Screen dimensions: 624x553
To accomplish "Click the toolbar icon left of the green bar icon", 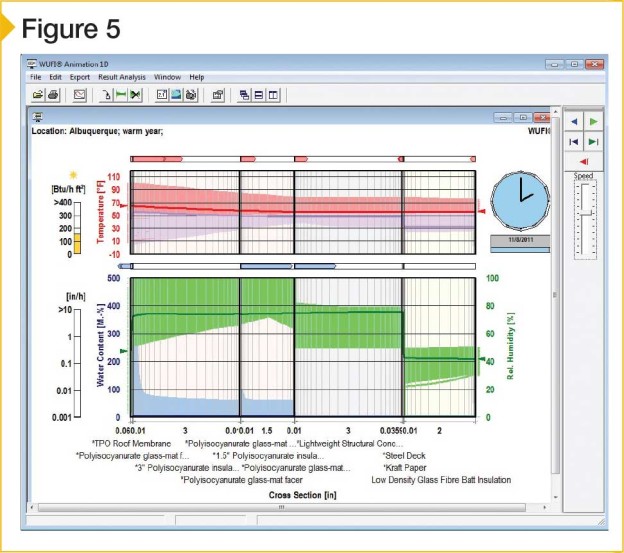I will 106,95.
